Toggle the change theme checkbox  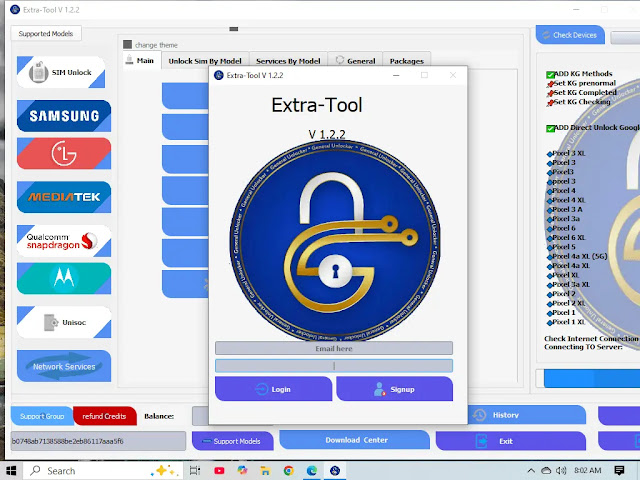[x=128, y=44]
